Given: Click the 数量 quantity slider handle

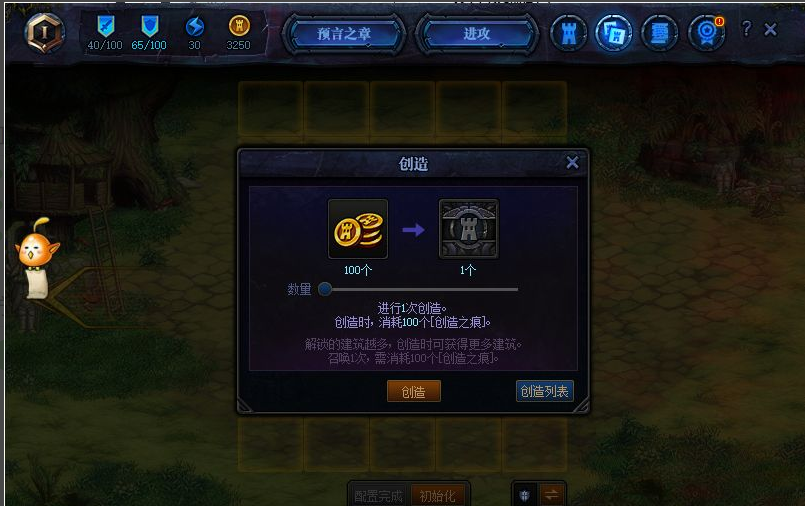Looking at the screenshot, I should pos(325,289).
